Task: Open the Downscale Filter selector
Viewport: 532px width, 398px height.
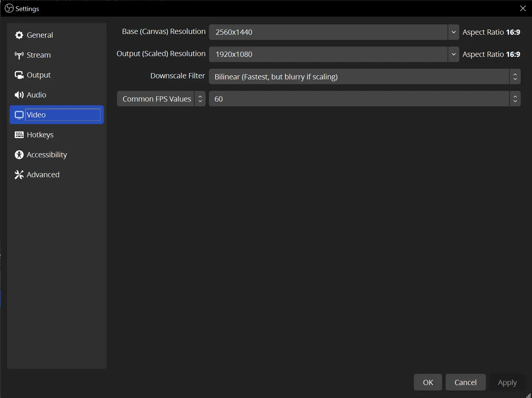Action: (x=364, y=77)
